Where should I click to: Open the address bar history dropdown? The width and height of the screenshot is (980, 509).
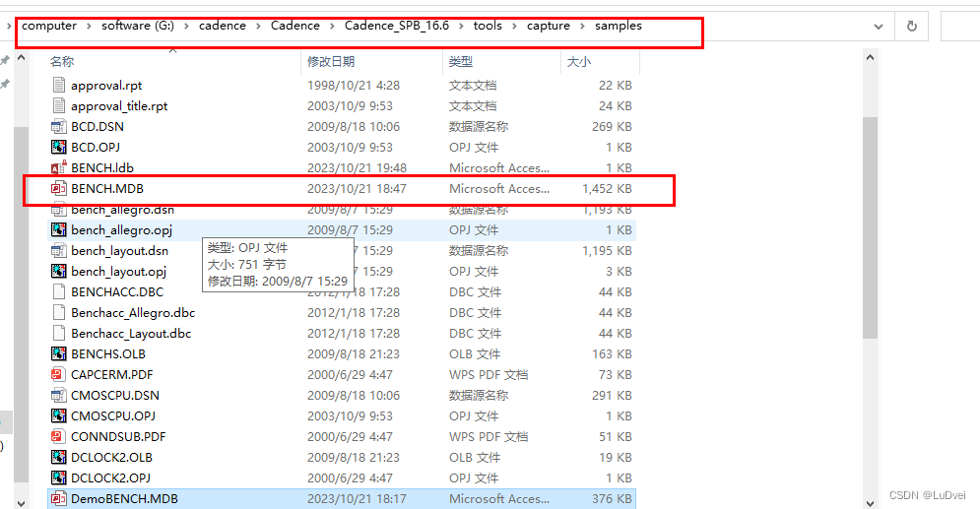(x=879, y=27)
